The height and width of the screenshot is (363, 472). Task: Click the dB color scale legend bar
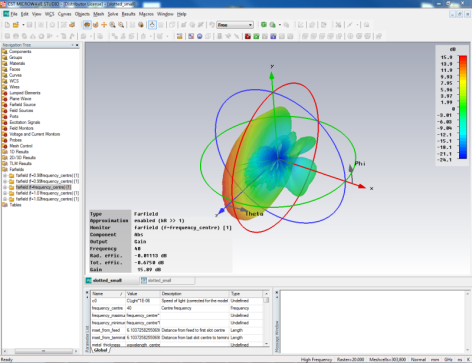463,107
